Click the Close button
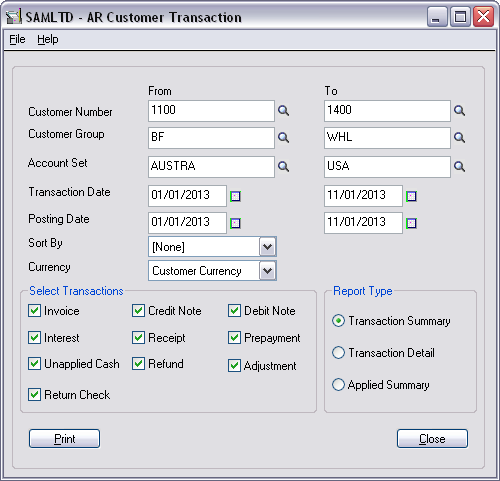This screenshot has height=481, width=500. (432, 439)
